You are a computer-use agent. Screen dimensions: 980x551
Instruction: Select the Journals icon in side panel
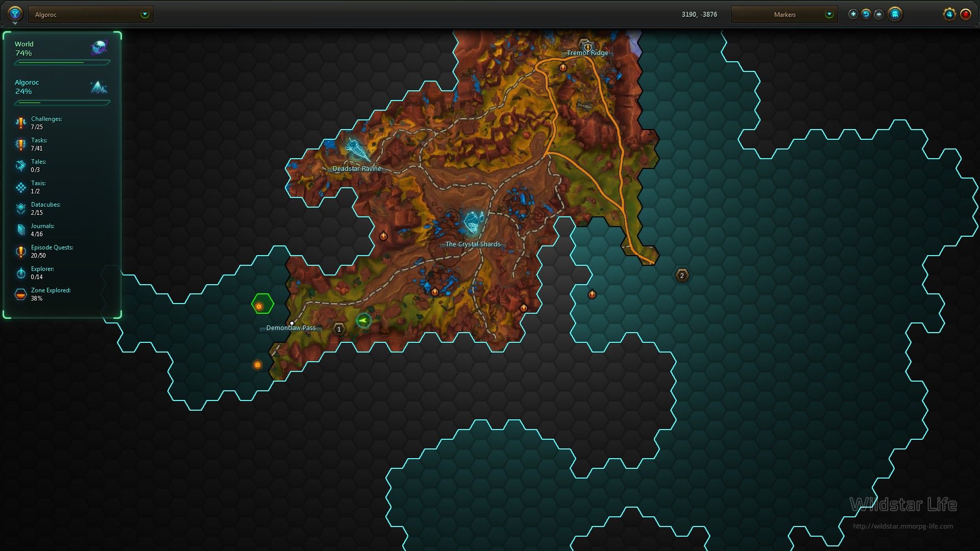point(20,230)
